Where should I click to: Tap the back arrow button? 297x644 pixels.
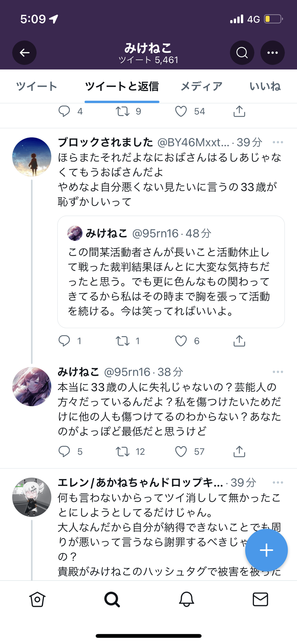point(24,53)
